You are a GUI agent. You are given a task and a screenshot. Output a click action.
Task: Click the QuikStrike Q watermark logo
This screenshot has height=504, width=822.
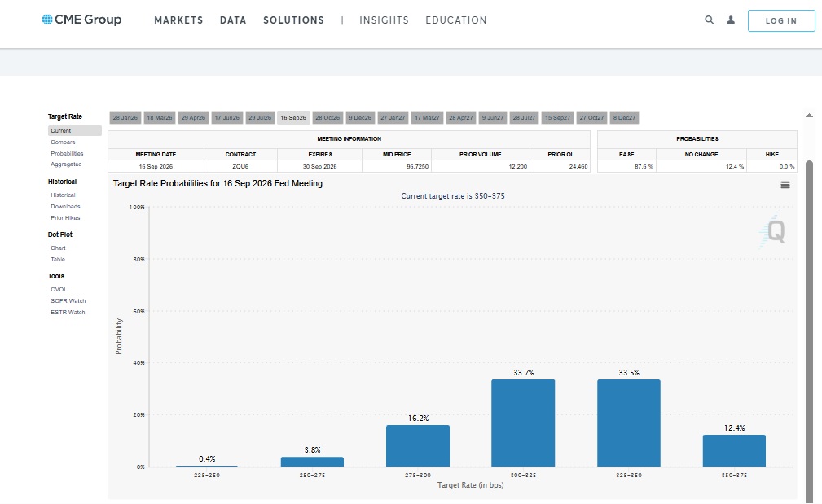tap(774, 233)
